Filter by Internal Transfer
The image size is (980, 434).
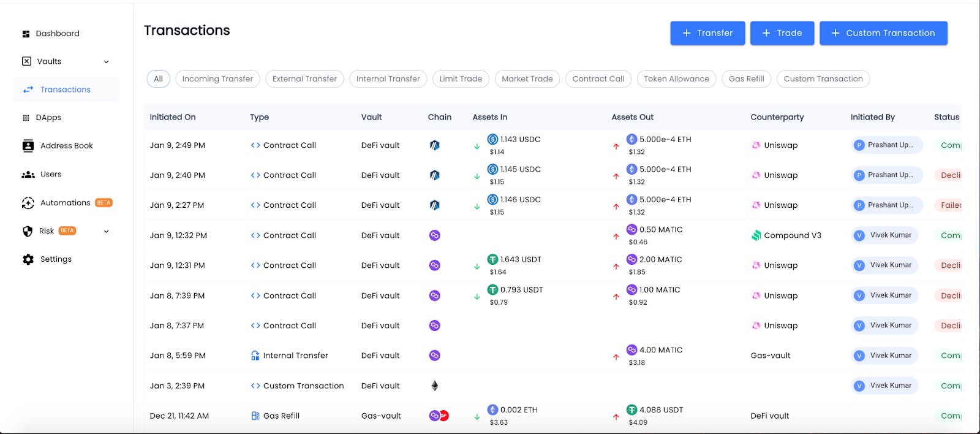click(x=388, y=78)
